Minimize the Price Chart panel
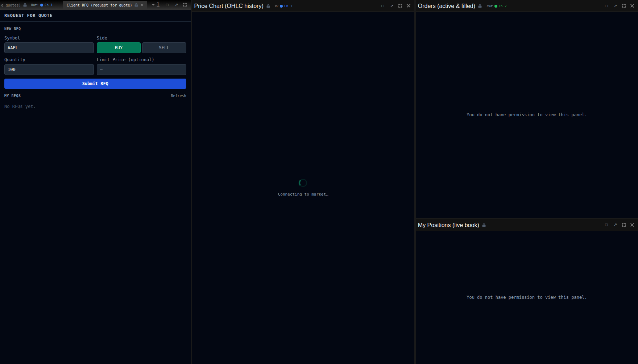This screenshot has width=638, height=364. [382, 6]
